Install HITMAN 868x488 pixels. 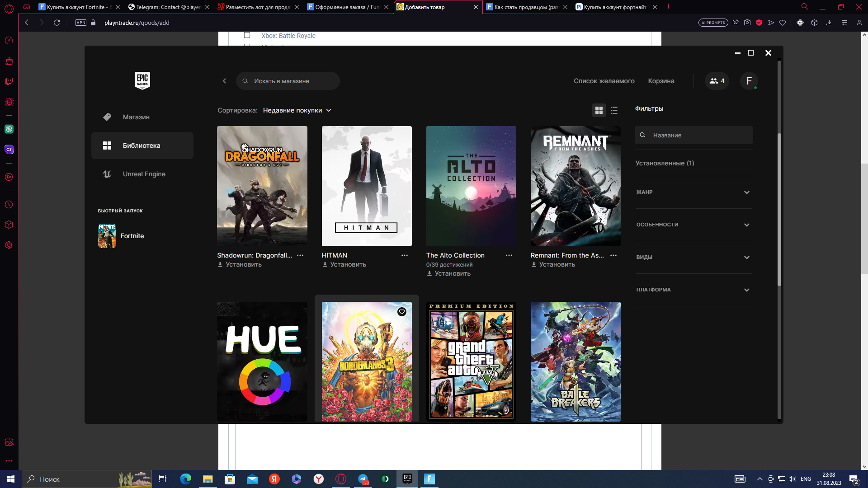(x=344, y=264)
